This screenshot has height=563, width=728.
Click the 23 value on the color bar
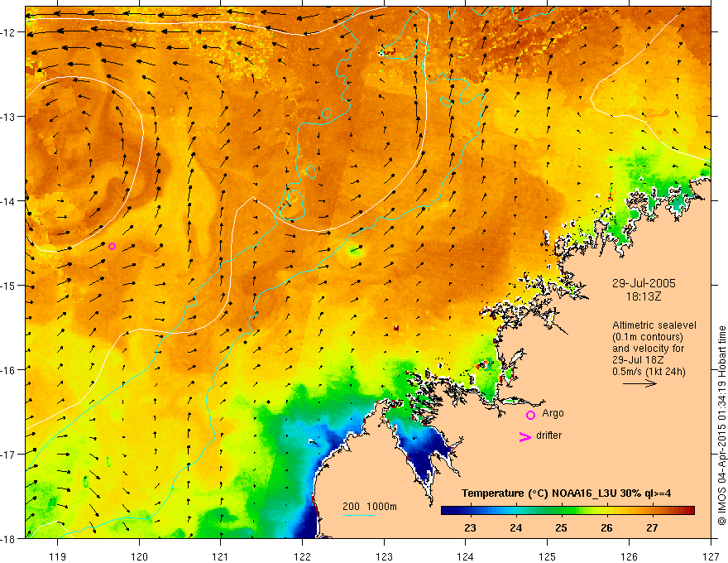470,527
